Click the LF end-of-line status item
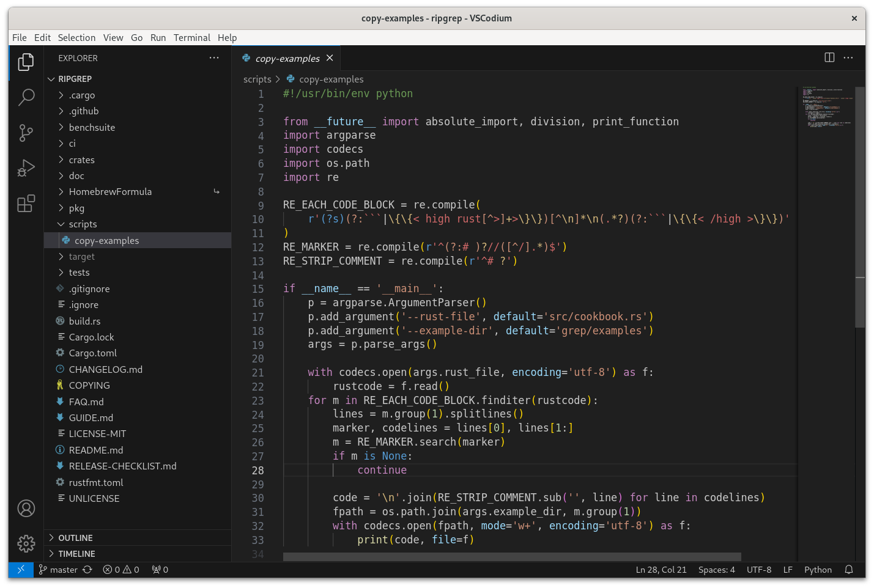The width and height of the screenshot is (874, 588). (788, 570)
